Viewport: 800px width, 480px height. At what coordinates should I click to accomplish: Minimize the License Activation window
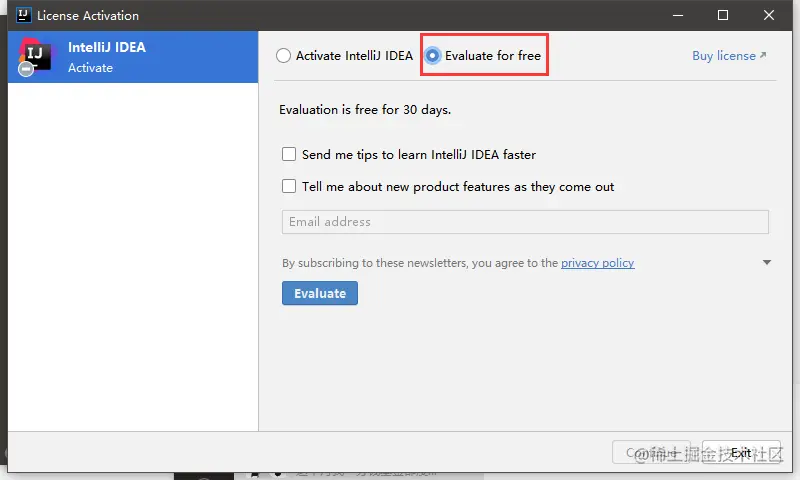[x=678, y=15]
